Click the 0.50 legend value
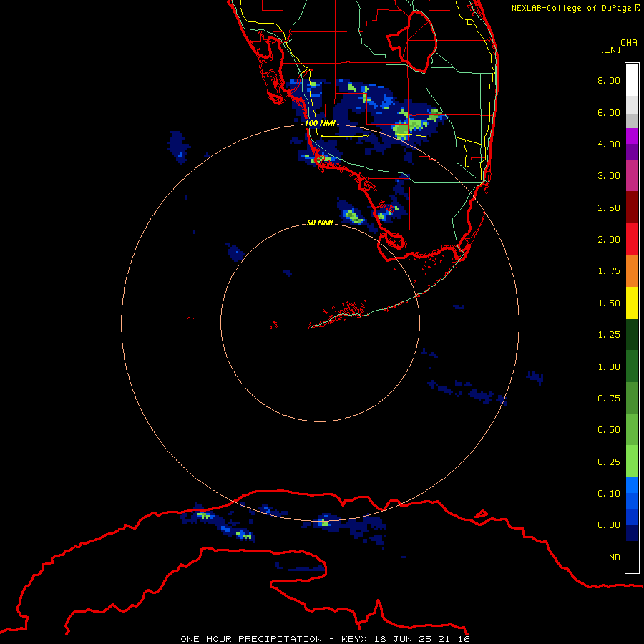This screenshot has width=644, height=644. [609, 430]
